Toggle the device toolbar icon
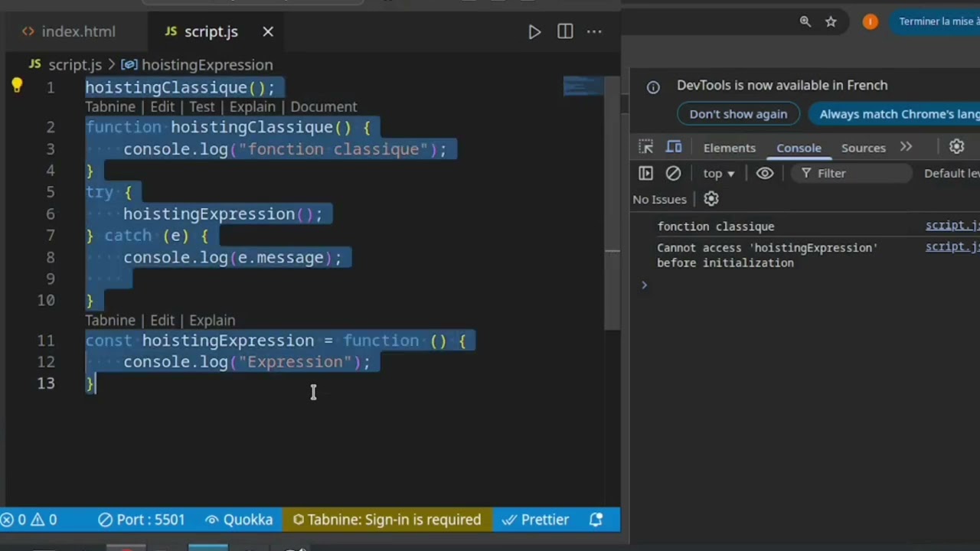 (x=674, y=147)
